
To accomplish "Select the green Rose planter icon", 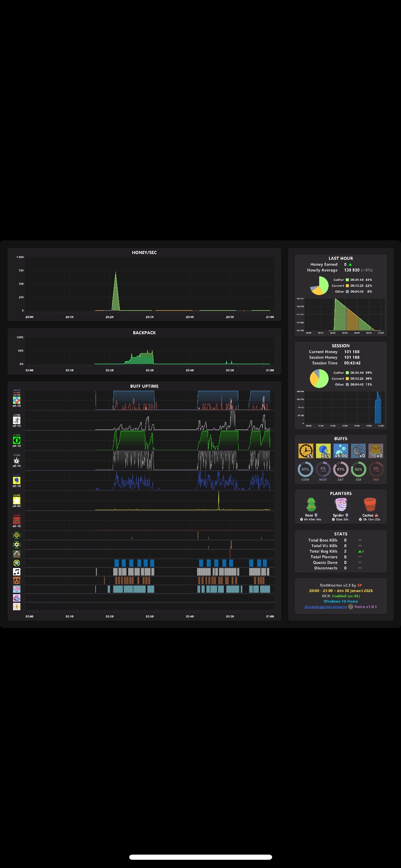I will (311, 505).
